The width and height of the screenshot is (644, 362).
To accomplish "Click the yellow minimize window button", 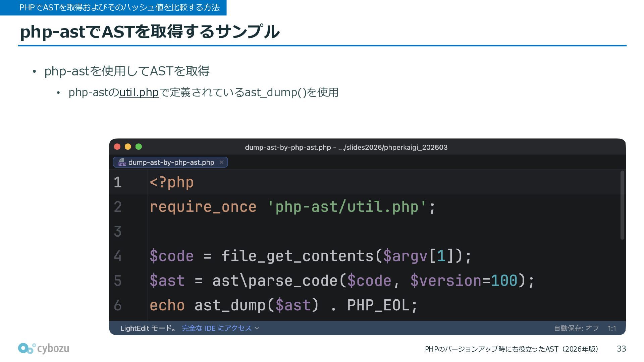I will click(x=128, y=147).
